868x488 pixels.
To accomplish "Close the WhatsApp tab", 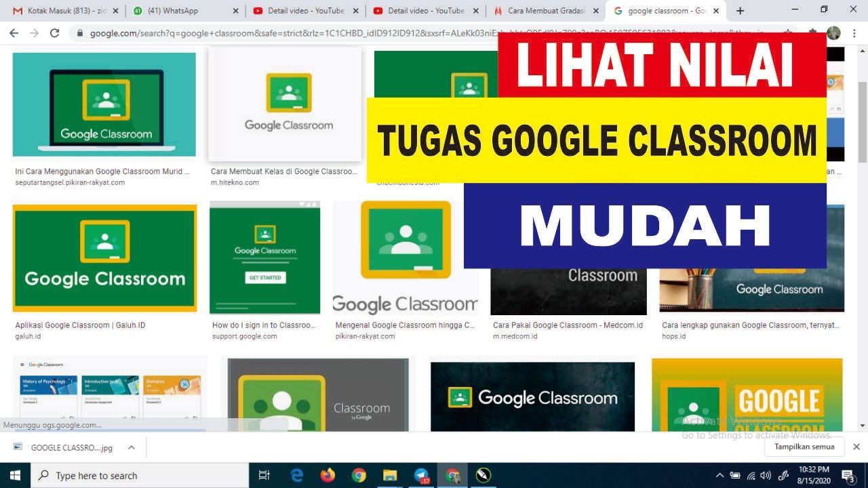I will (x=236, y=11).
